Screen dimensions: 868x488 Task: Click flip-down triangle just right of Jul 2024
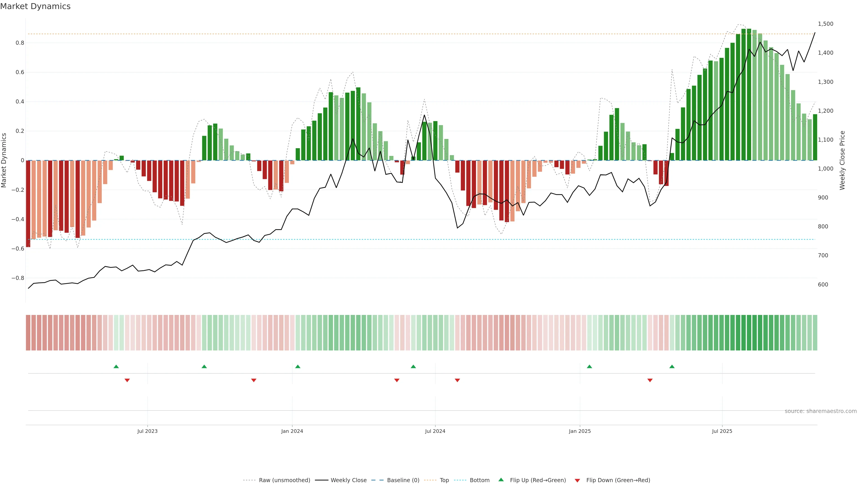tap(457, 380)
